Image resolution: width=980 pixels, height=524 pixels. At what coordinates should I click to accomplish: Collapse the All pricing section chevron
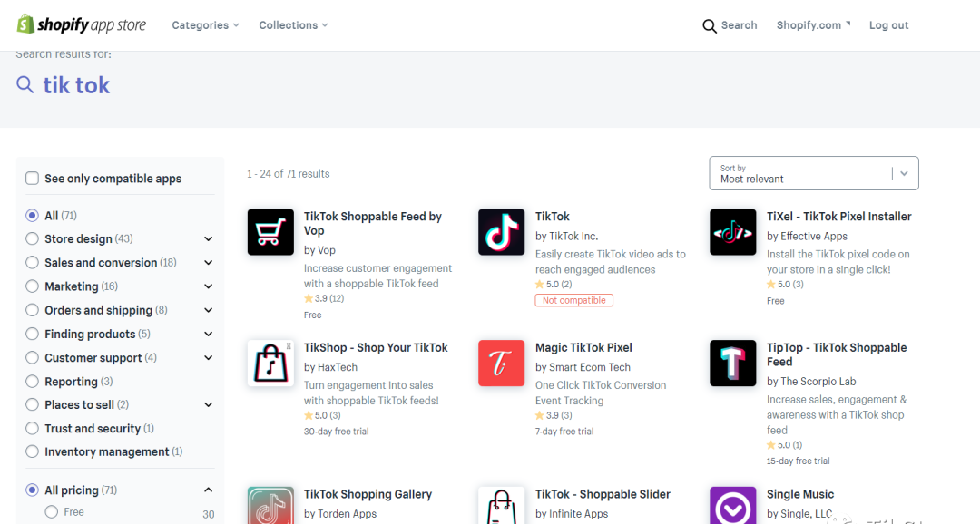click(x=208, y=490)
